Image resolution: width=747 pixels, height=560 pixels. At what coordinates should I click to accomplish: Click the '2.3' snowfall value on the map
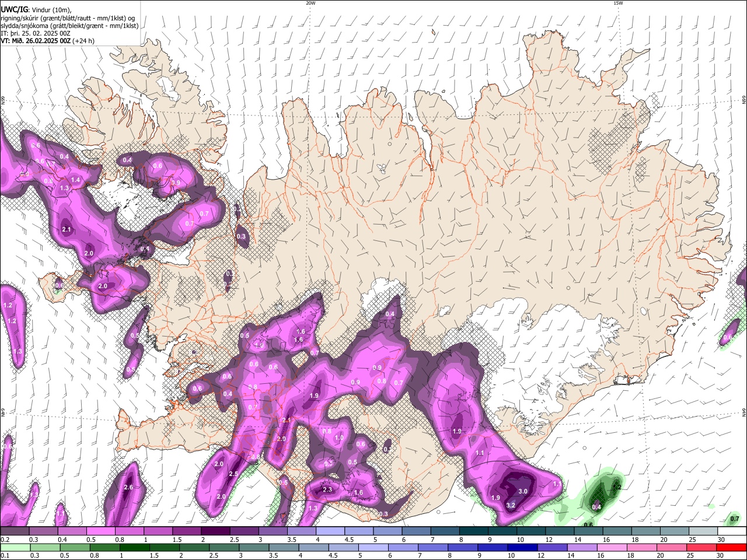point(327,489)
